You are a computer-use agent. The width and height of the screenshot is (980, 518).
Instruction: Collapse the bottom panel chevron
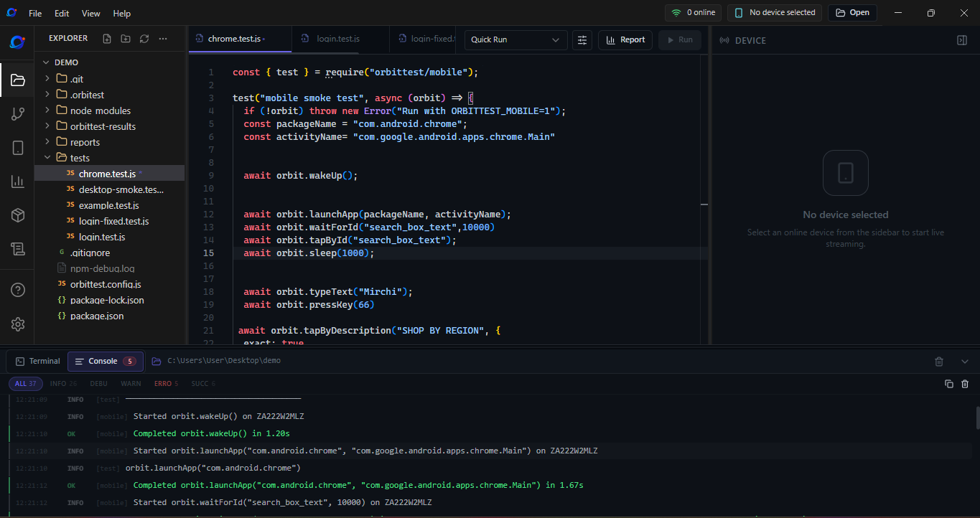(x=965, y=362)
